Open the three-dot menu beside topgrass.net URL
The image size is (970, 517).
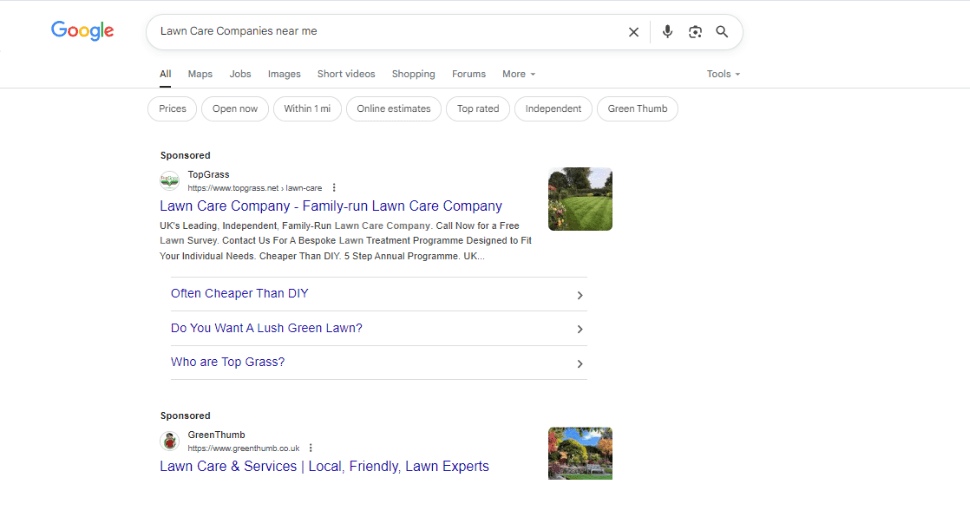tap(334, 188)
